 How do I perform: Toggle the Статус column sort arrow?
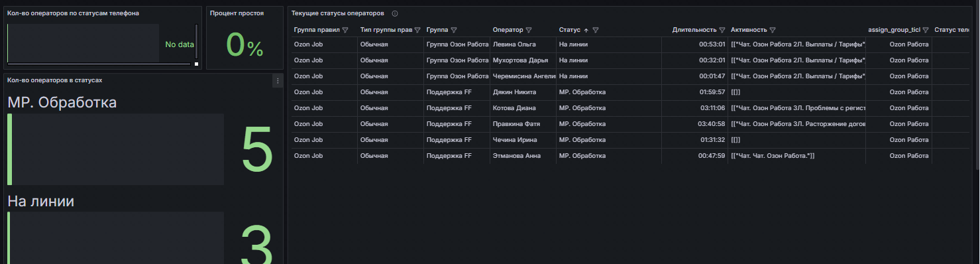586,30
